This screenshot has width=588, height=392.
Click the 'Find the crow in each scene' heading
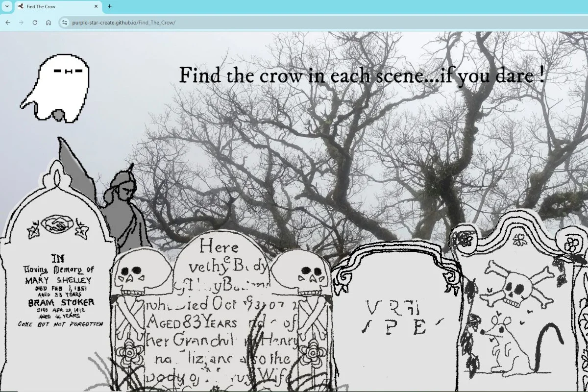(361, 76)
